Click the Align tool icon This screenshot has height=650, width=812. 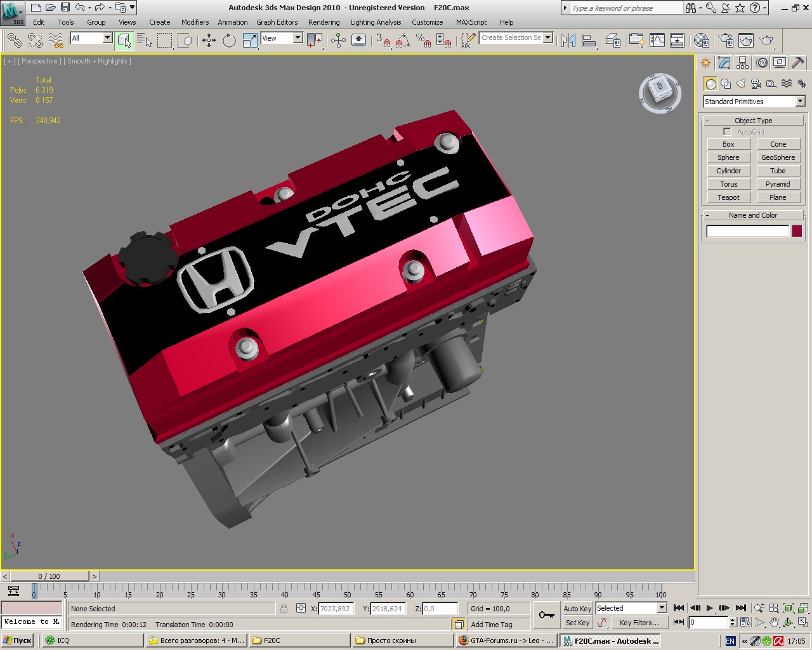pos(589,41)
